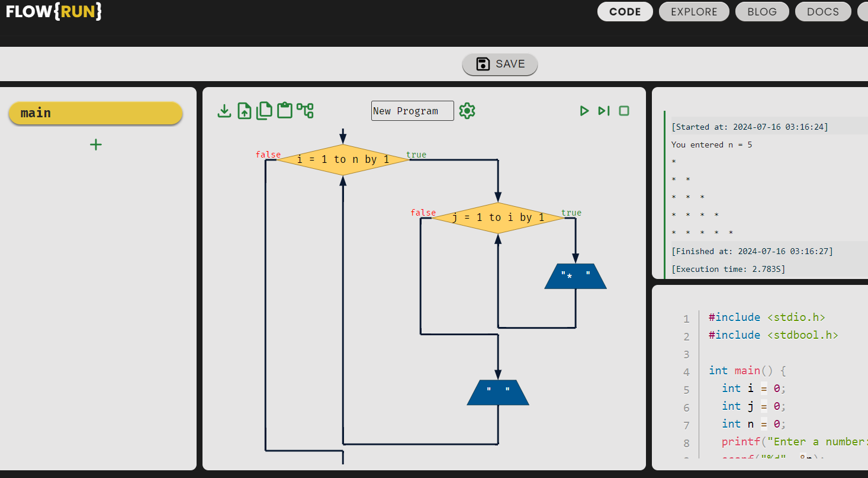Image resolution: width=868 pixels, height=478 pixels.
Task: Open the BLOG page
Action: pyautogui.click(x=762, y=11)
